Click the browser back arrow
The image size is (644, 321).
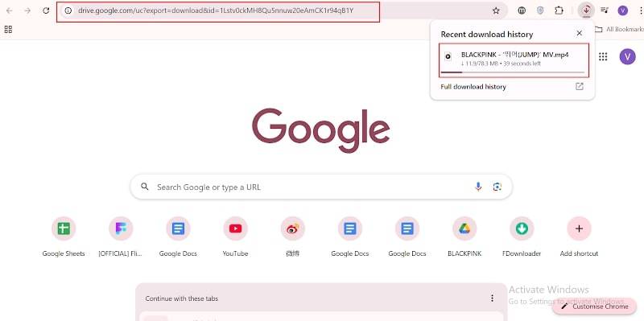tap(9, 10)
